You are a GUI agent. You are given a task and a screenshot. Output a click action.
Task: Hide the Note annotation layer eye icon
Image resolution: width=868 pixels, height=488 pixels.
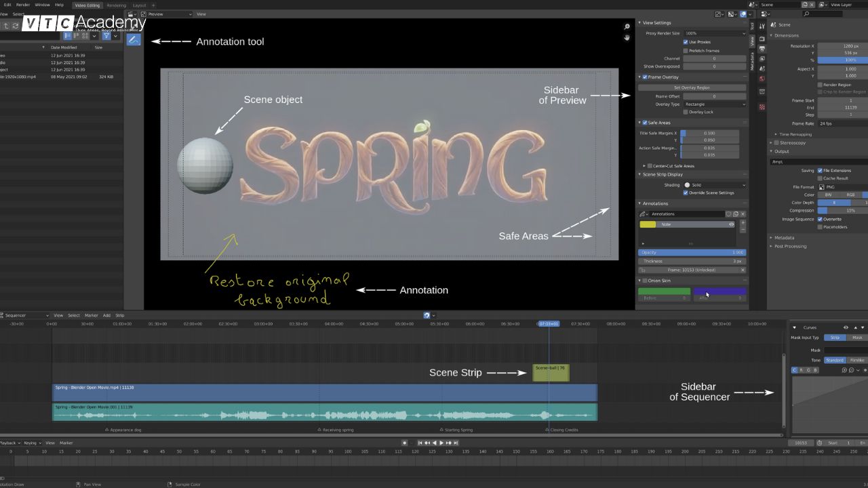[731, 224]
